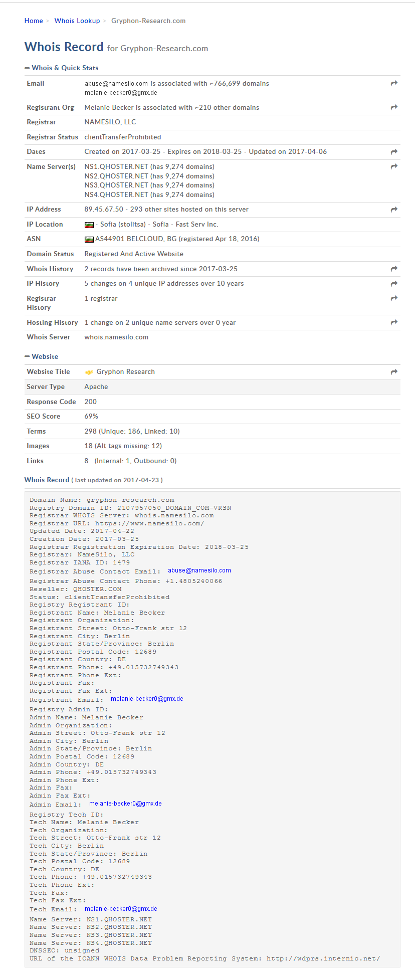Click melanie-becker0@gmx.de in the Email row
Image resolution: width=415 pixels, height=980 pixels.
121,93
